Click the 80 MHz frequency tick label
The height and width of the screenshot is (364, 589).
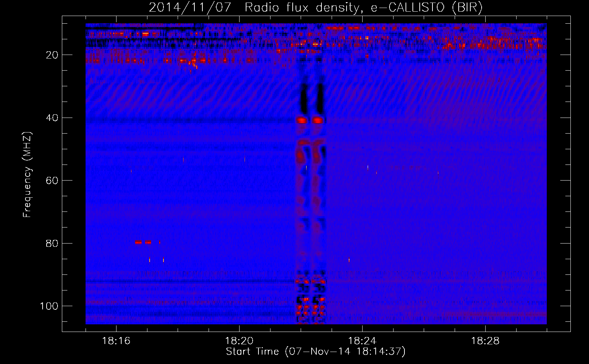pos(52,244)
